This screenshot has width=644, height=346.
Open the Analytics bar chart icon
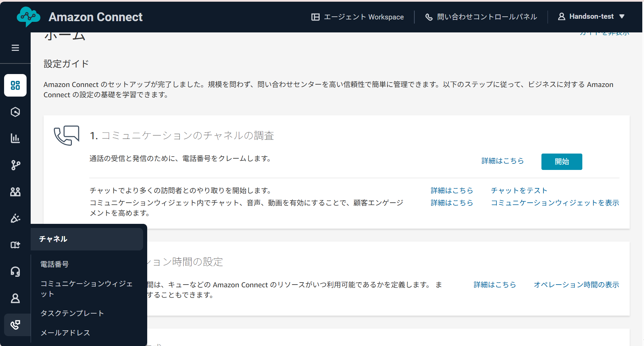tap(15, 139)
